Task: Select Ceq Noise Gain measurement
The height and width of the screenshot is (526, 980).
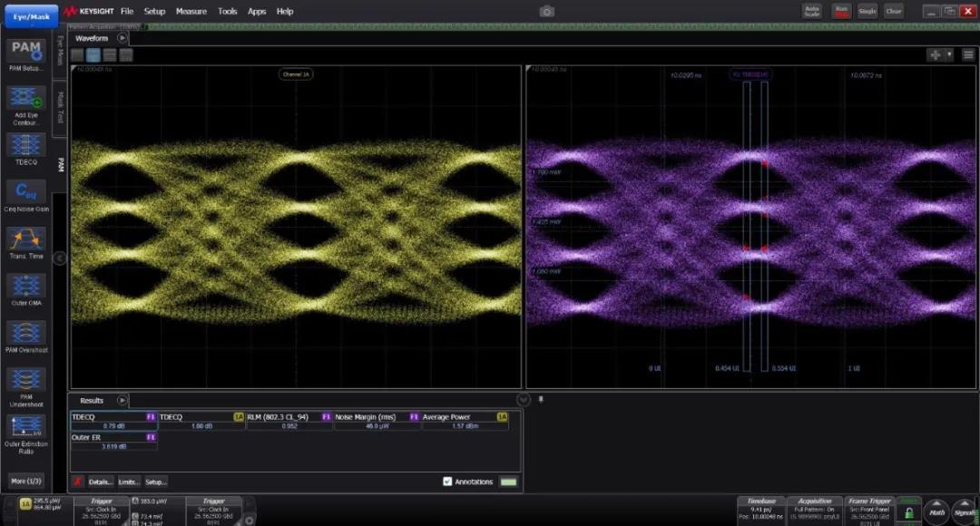Action: pyautogui.click(x=25, y=192)
